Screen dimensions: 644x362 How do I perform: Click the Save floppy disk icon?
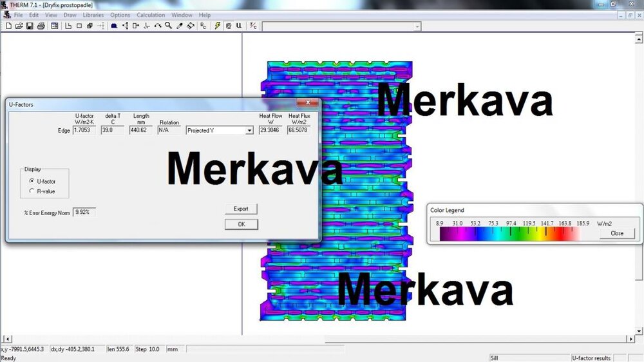click(30, 26)
